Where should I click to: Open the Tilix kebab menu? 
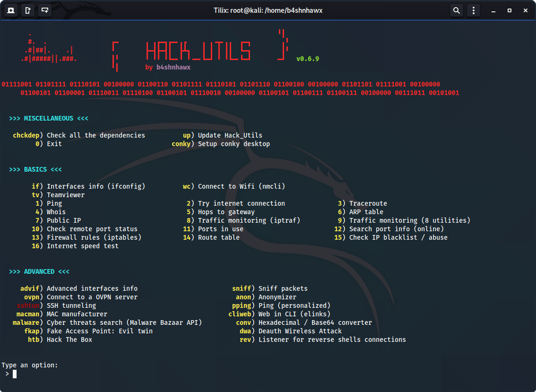[474, 10]
